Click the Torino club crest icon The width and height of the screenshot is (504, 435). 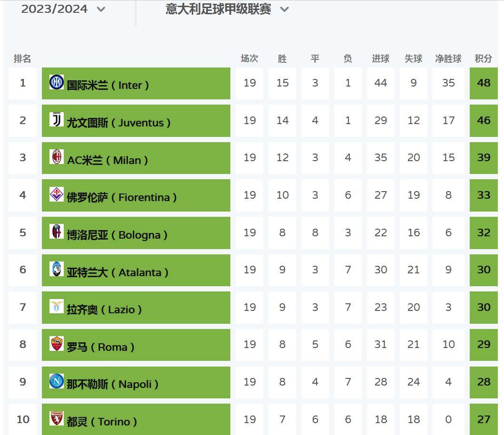tap(57, 418)
